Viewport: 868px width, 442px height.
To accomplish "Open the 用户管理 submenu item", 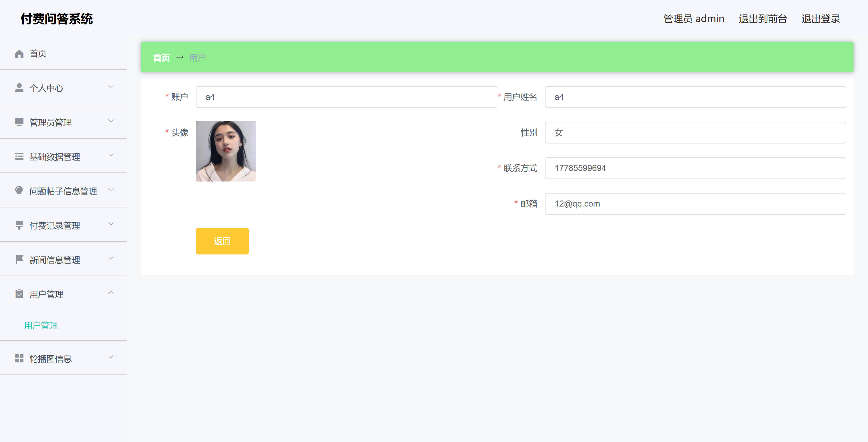I will [x=41, y=325].
